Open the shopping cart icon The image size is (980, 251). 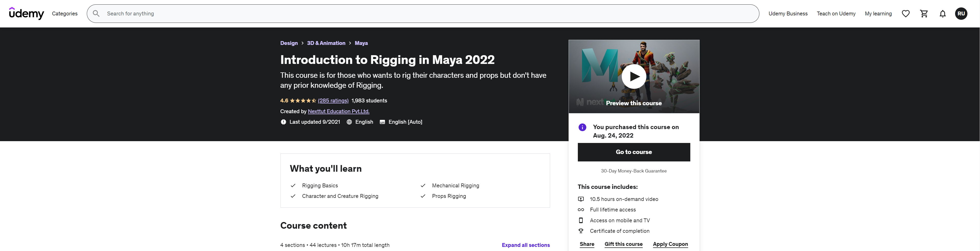[x=924, y=14]
